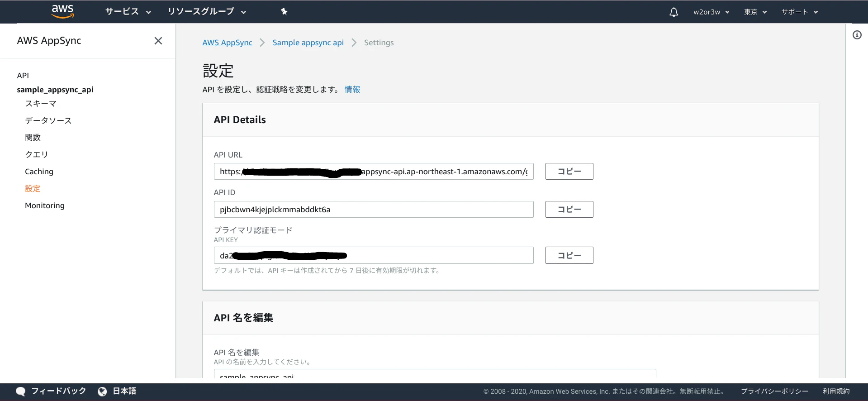Image resolution: width=868 pixels, height=401 pixels.
Task: Click the API URL text field
Action: [x=374, y=172]
